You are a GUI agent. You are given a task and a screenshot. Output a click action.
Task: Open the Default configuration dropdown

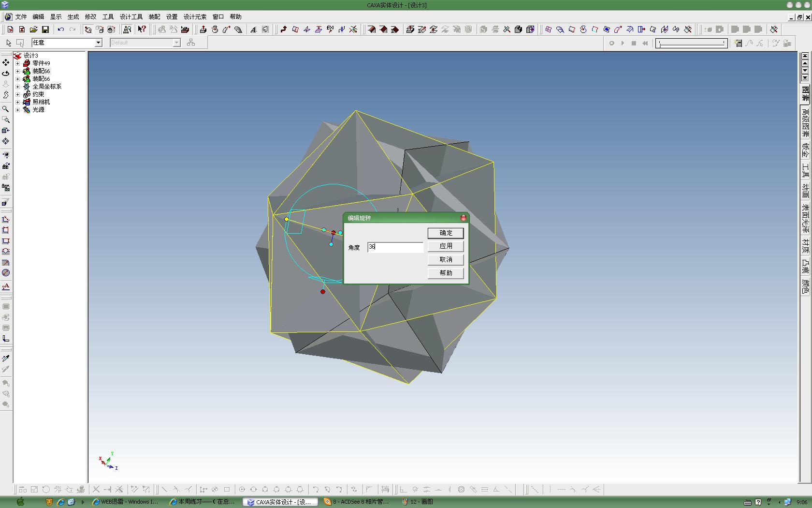coord(177,43)
